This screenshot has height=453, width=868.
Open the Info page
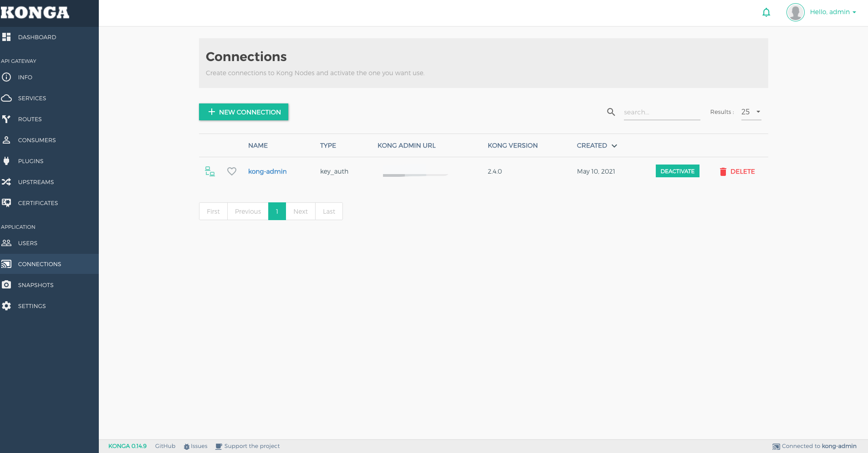(x=25, y=77)
